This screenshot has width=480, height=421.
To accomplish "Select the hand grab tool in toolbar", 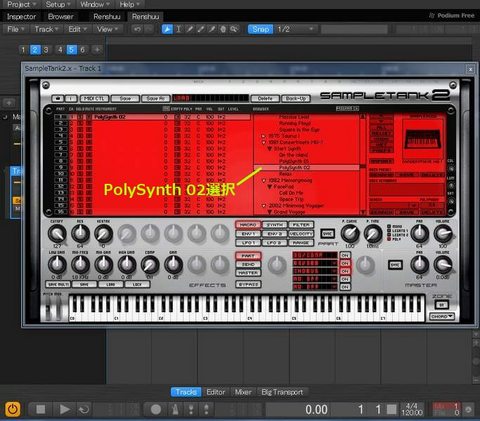I will tap(223, 29).
